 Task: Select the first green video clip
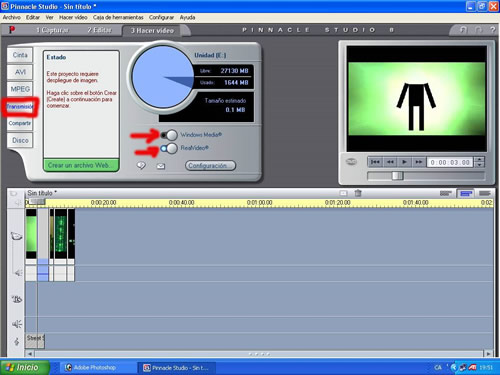pyautogui.click(x=31, y=234)
